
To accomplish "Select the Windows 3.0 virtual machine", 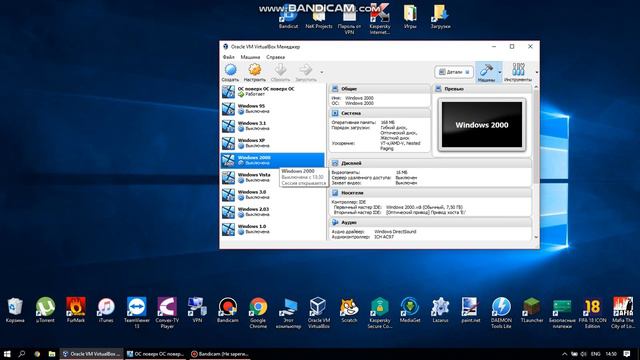I will pos(273,194).
